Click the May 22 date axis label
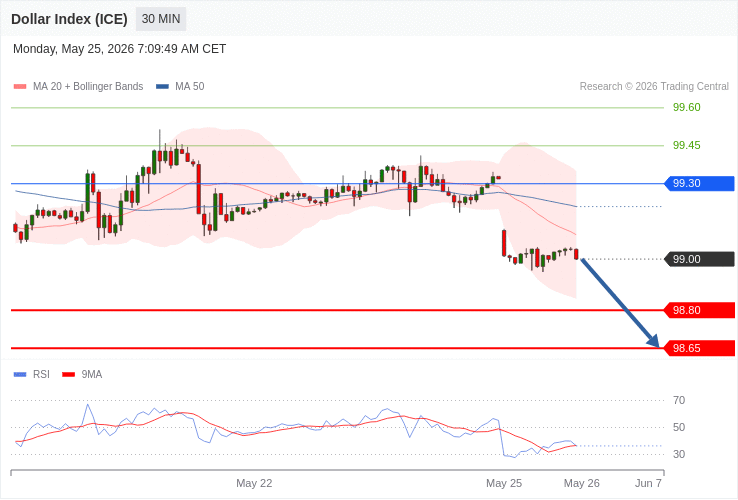The image size is (738, 500). (x=254, y=484)
